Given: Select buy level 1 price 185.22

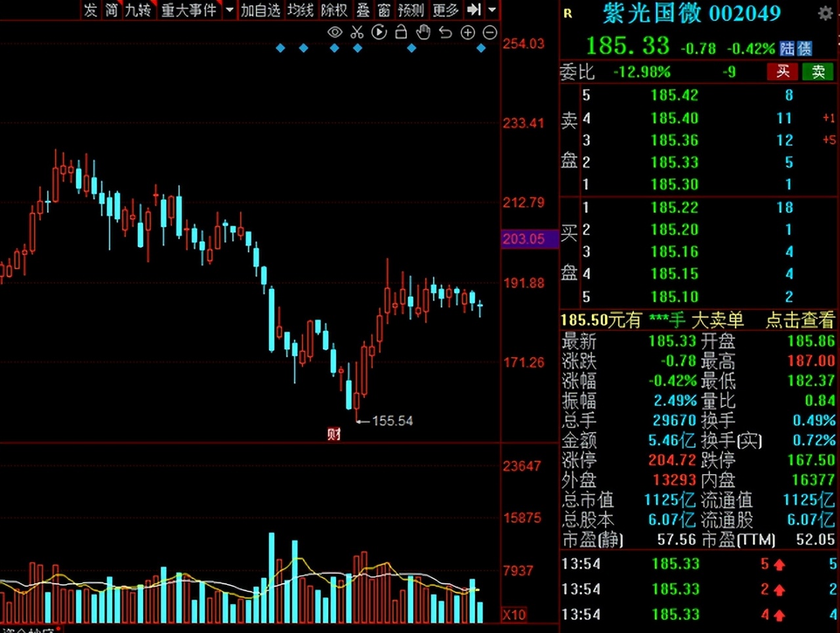Looking at the screenshot, I should click(675, 207).
